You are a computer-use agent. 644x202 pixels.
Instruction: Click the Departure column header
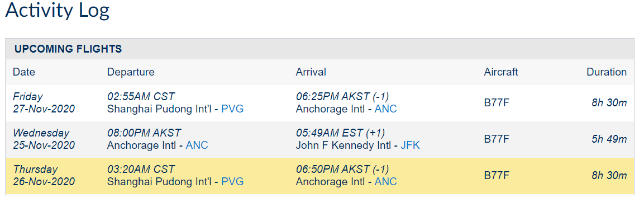(x=131, y=72)
